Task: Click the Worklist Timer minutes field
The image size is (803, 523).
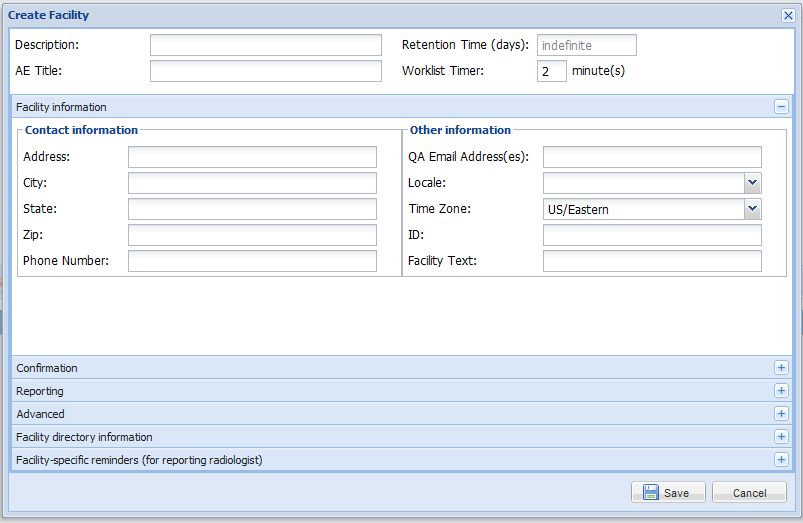Action: pyautogui.click(x=552, y=71)
